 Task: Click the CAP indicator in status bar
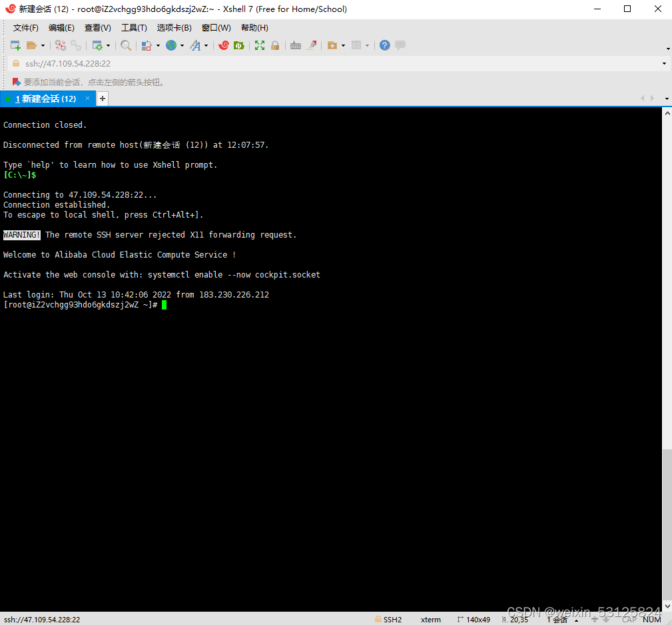point(629,620)
